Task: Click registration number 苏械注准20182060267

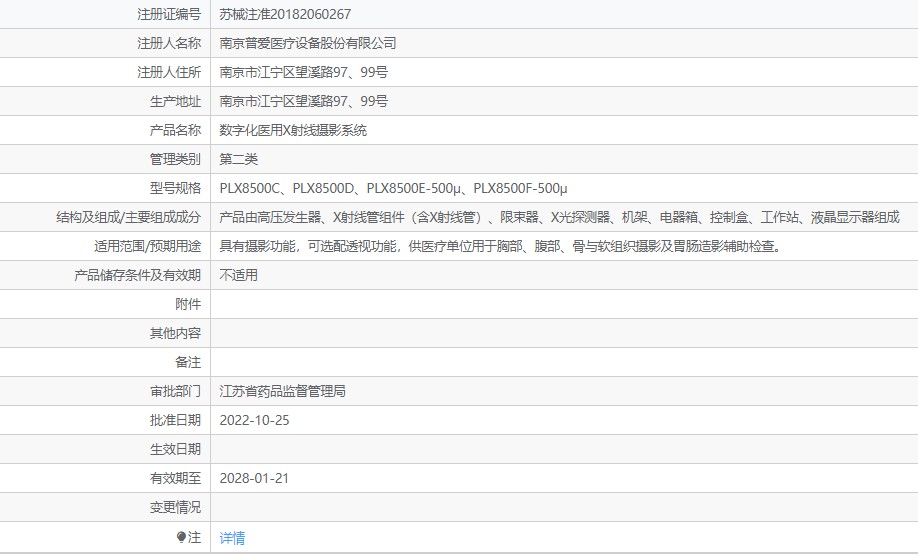Action: pyautogui.click(x=285, y=14)
